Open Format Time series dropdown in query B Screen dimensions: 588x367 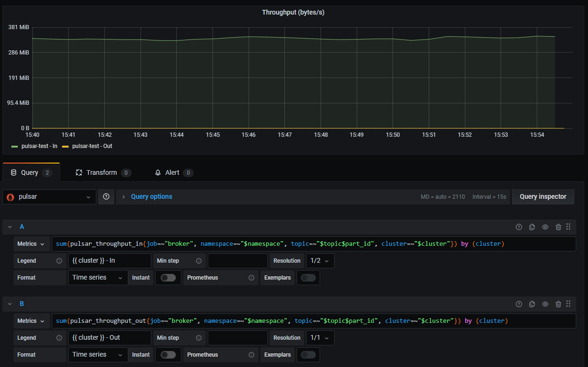click(x=98, y=355)
